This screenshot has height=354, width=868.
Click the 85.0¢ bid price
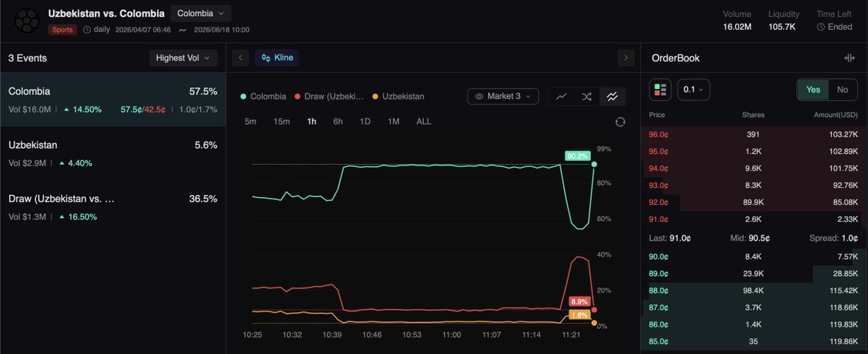(x=658, y=342)
